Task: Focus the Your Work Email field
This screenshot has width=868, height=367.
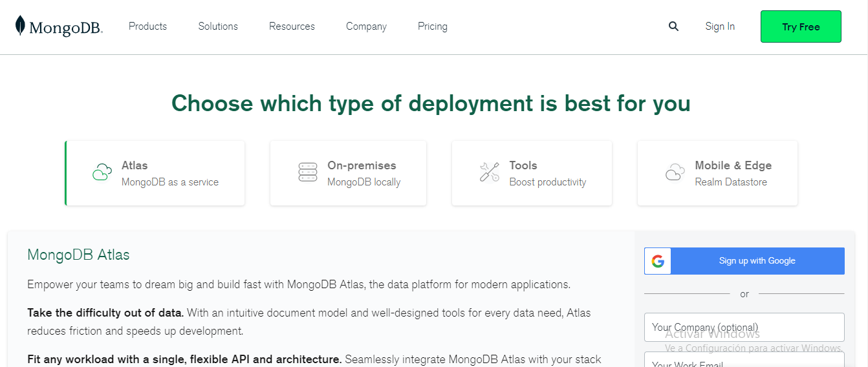Action: point(744,359)
